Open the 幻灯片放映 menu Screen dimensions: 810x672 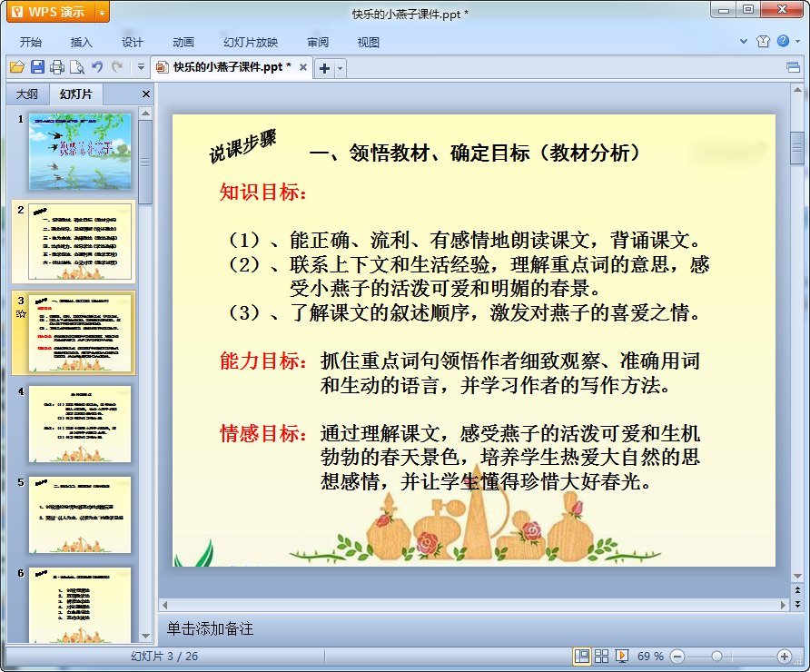click(251, 42)
